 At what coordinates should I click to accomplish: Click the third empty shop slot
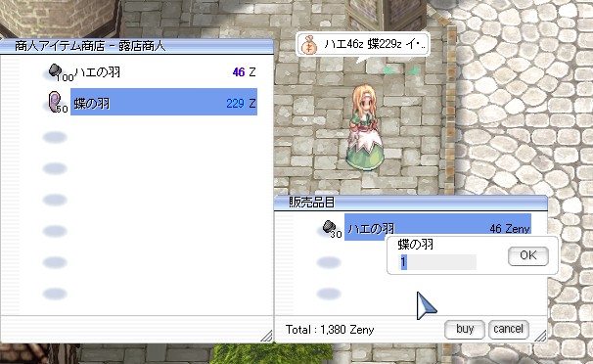[55, 200]
